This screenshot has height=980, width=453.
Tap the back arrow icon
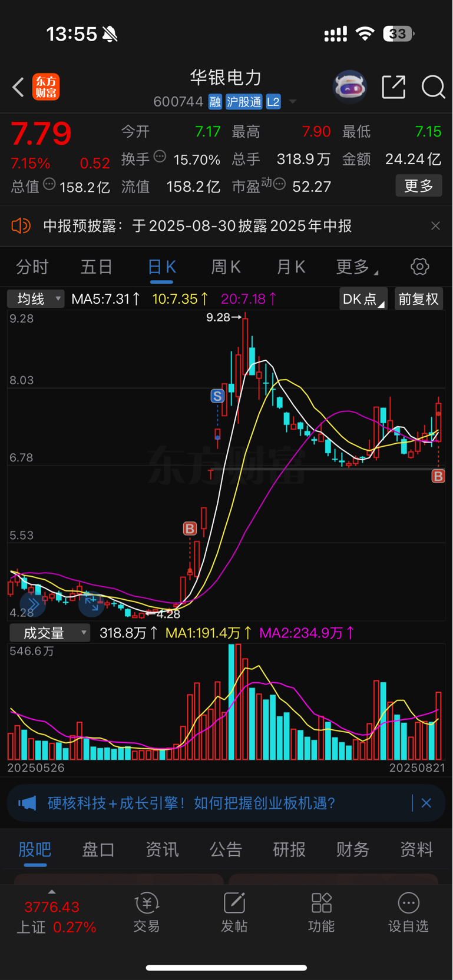click(x=18, y=87)
